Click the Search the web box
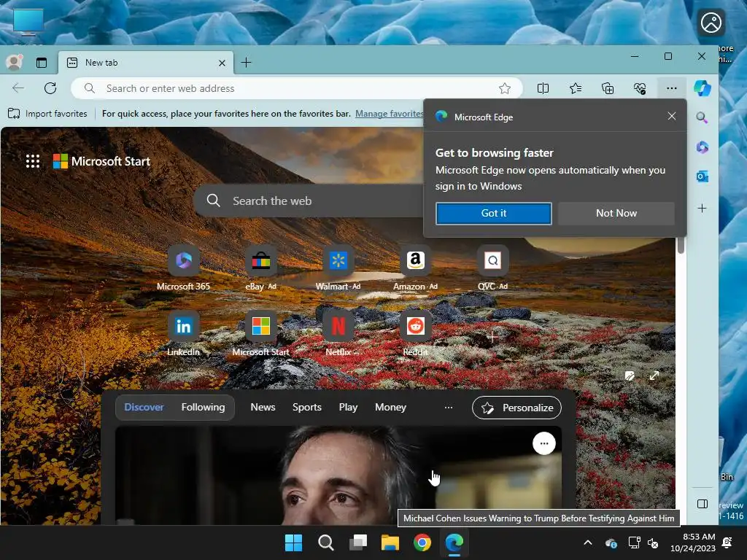Viewport: 747px width, 560px height. click(x=309, y=201)
